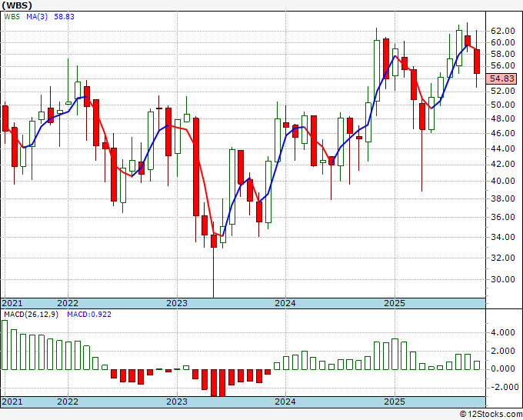Click the 44.00 price axis label
The height and width of the screenshot is (420, 523).
pos(503,148)
